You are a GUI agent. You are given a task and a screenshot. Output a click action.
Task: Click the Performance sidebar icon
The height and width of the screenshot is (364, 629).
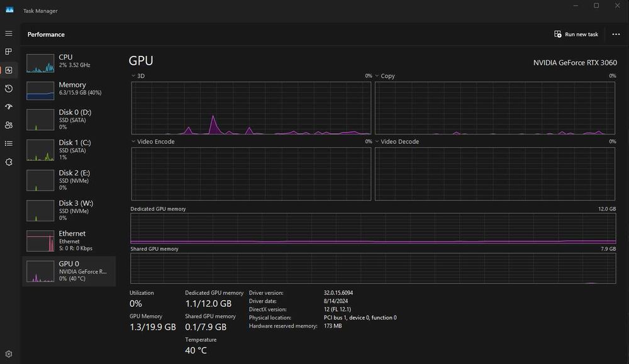pyautogui.click(x=9, y=70)
